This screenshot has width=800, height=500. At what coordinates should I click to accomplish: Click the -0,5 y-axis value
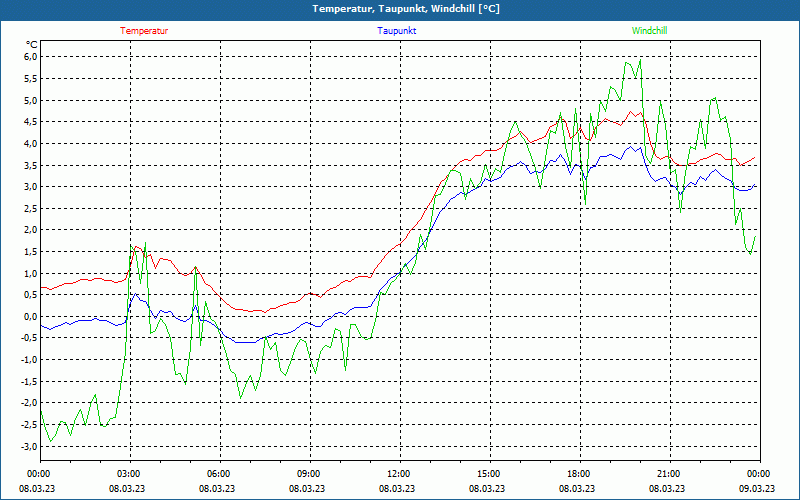click(x=29, y=338)
